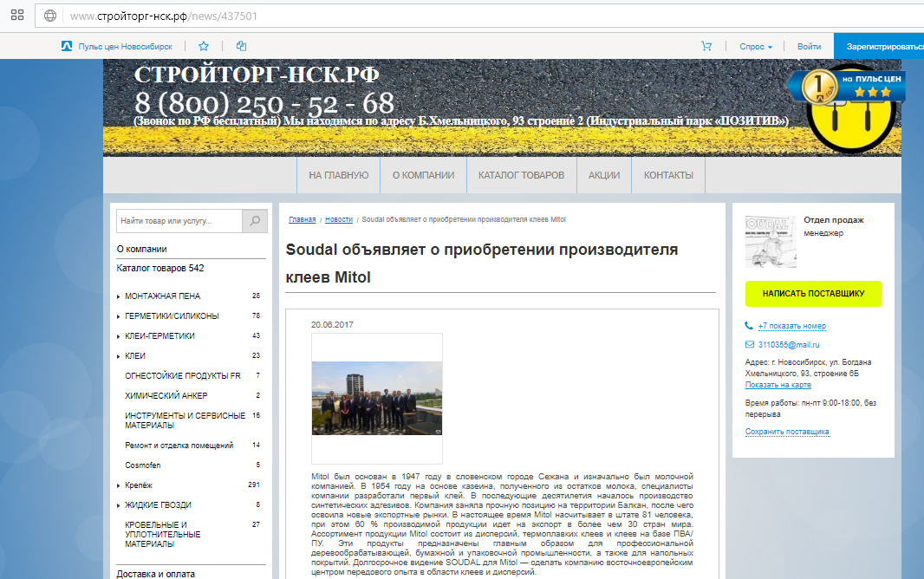The height and width of the screenshot is (579, 924).
Task: Expand the МОНТАЖНАЯ ПЕНА category arrow
Action: [119, 296]
